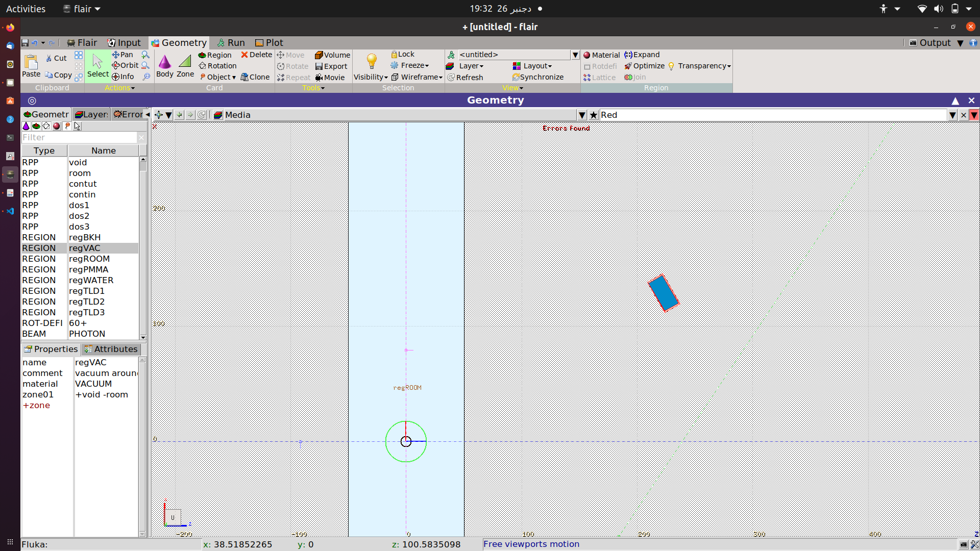The width and height of the screenshot is (980, 551).
Task: Click the Delete card button
Action: click(256, 55)
